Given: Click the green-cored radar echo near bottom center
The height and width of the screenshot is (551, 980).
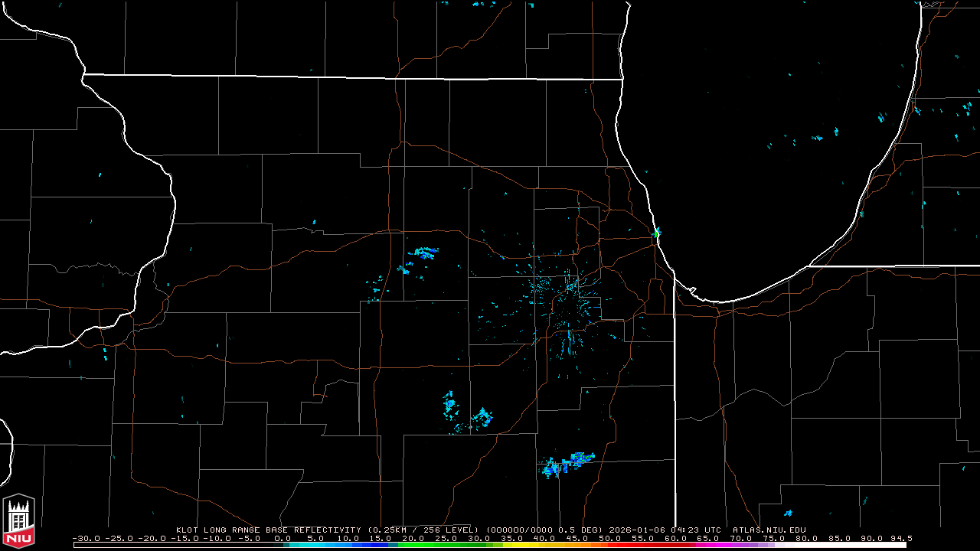Looking at the screenshot, I should (580, 458).
